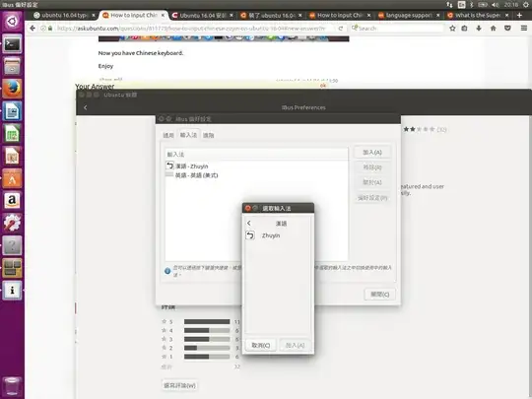The width and height of the screenshot is (532, 399).
Task: Open the 輸入法 tab in IBus preferences
Action: [x=188, y=135]
